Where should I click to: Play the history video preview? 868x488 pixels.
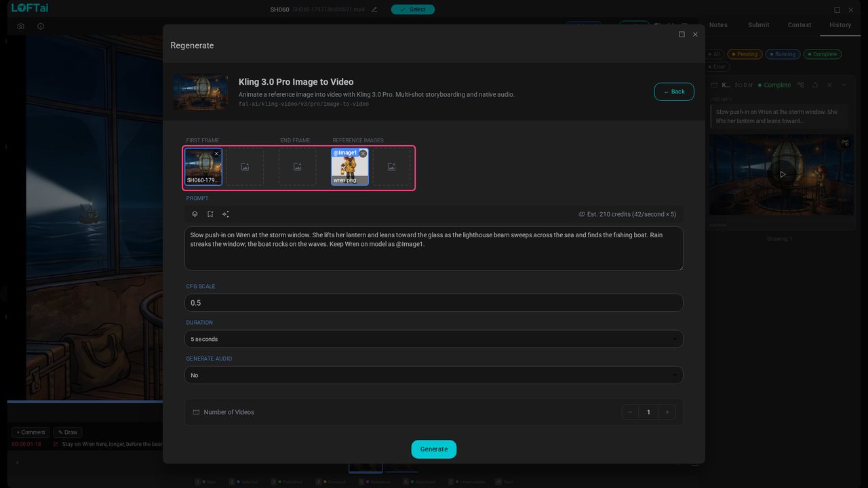pos(783,174)
